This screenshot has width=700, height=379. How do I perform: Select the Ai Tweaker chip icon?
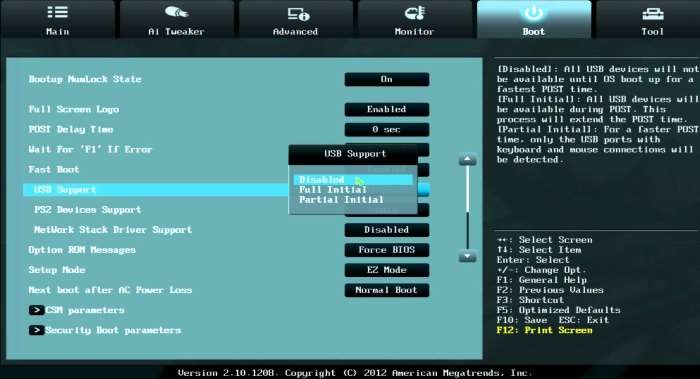176,12
